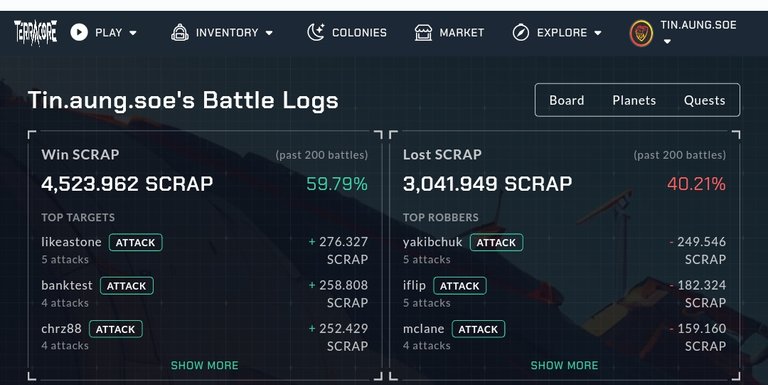Viewport: 768px width, 385px height.
Task: Click the Colonies moon icon
Action: point(316,32)
